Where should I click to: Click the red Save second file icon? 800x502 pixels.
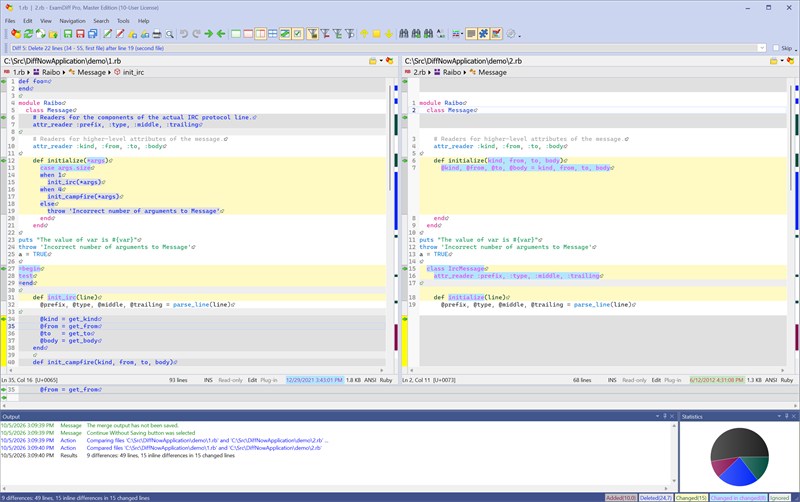point(80,34)
